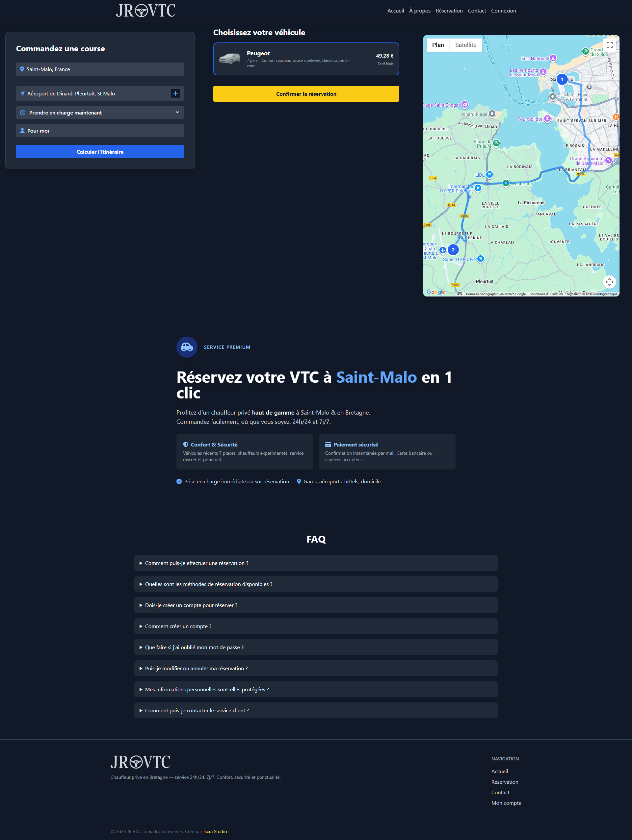The height and width of the screenshot is (840, 632).
Task: Switch map to Satellite view
Action: pos(465,45)
